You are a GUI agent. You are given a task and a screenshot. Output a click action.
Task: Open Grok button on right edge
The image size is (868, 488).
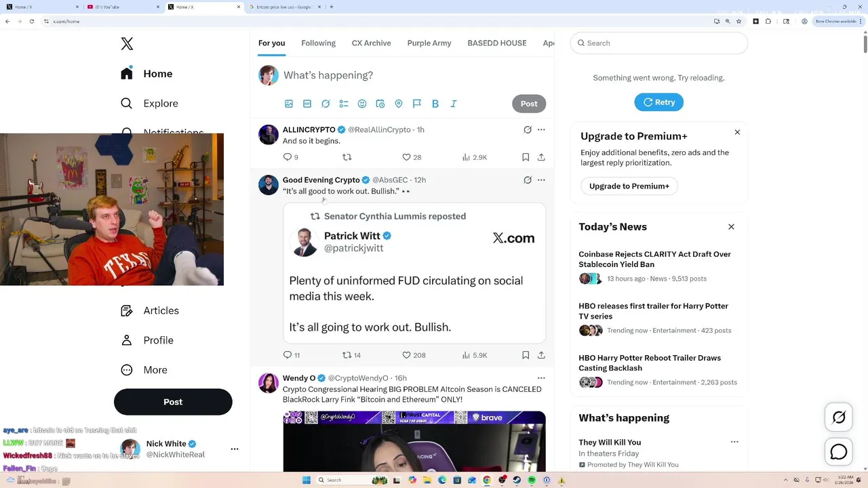pos(839,418)
